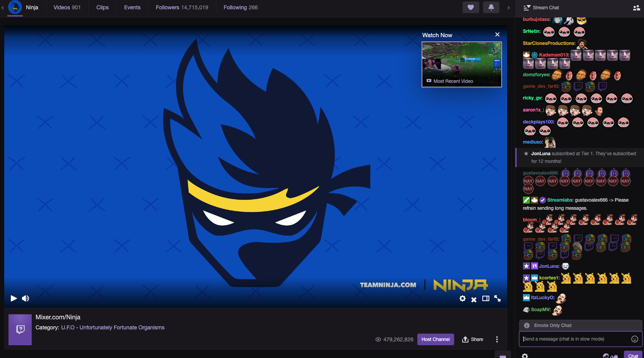
Task: Click JonLuna's crying emote message
Action: click(565, 266)
